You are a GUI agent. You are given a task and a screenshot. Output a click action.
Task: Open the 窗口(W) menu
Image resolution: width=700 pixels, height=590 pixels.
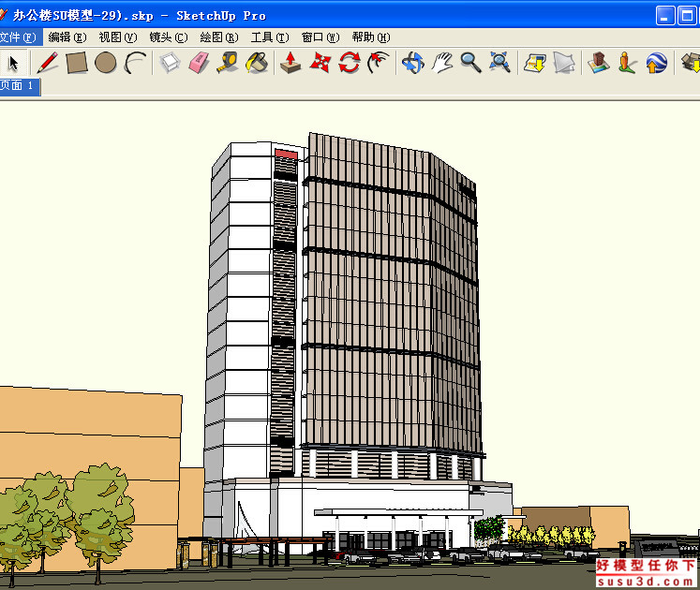[x=320, y=37]
